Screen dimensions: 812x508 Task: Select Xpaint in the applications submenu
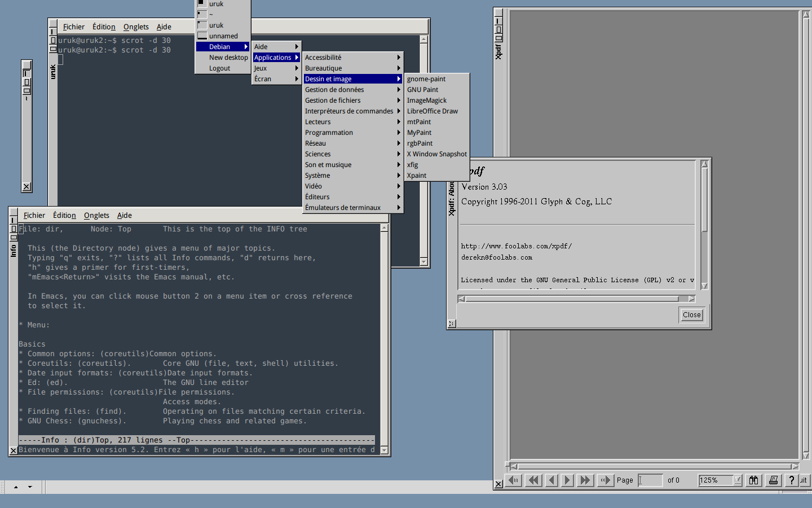pos(416,175)
